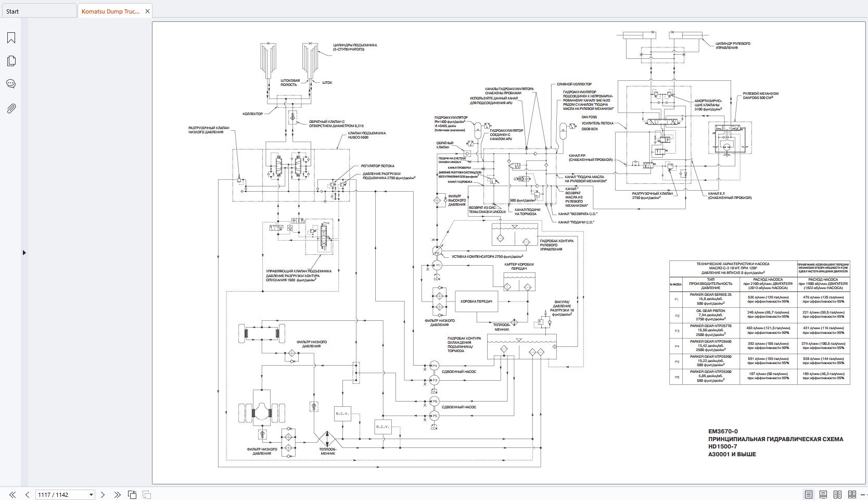The image size is (868, 500).
Task: Switch to two-page facing view
Action: tap(837, 494)
